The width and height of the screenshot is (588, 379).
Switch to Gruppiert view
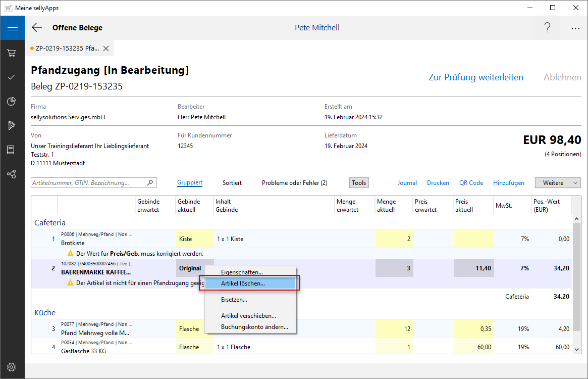click(190, 183)
